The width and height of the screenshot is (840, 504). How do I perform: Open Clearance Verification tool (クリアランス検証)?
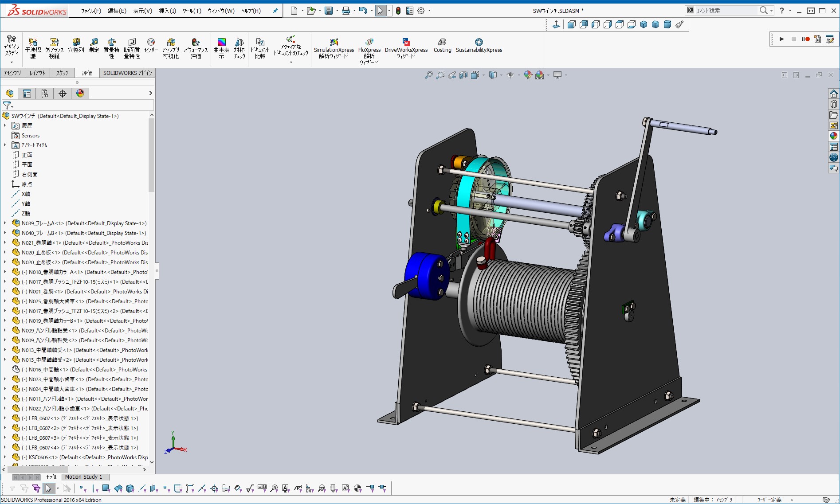(54, 48)
